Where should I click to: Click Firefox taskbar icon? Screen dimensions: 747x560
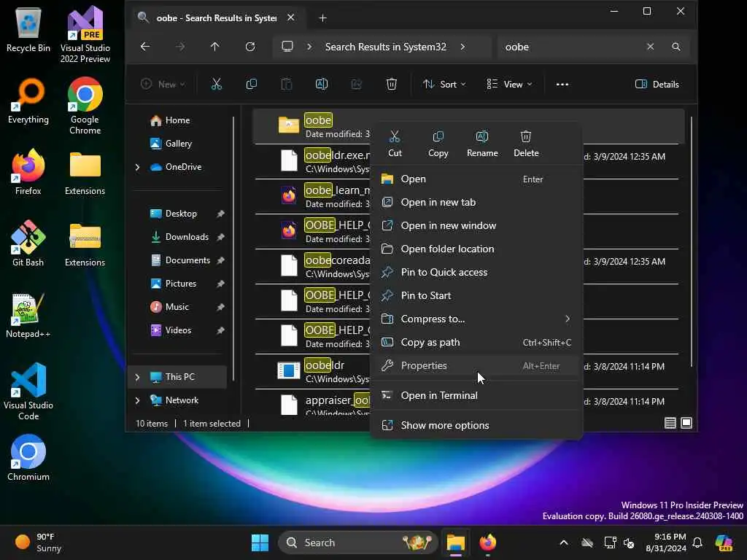[488, 542]
